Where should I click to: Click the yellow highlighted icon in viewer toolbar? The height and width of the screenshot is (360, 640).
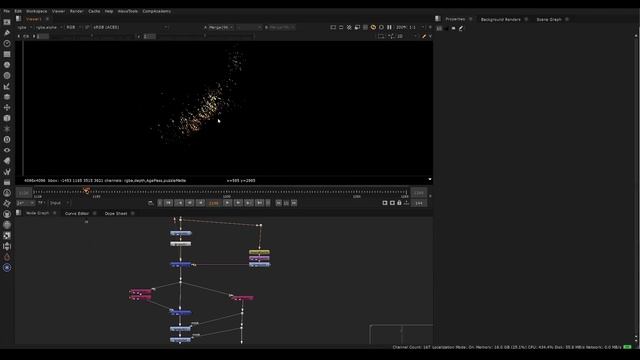373,27
